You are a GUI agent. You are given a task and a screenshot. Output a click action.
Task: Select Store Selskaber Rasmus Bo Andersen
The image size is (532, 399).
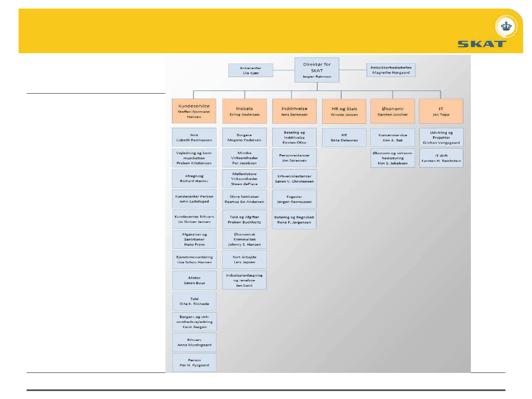pyautogui.click(x=244, y=199)
